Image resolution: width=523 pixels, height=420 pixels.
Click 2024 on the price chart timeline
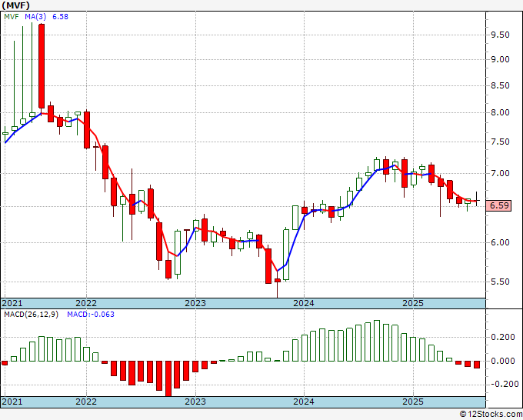pyautogui.click(x=304, y=303)
